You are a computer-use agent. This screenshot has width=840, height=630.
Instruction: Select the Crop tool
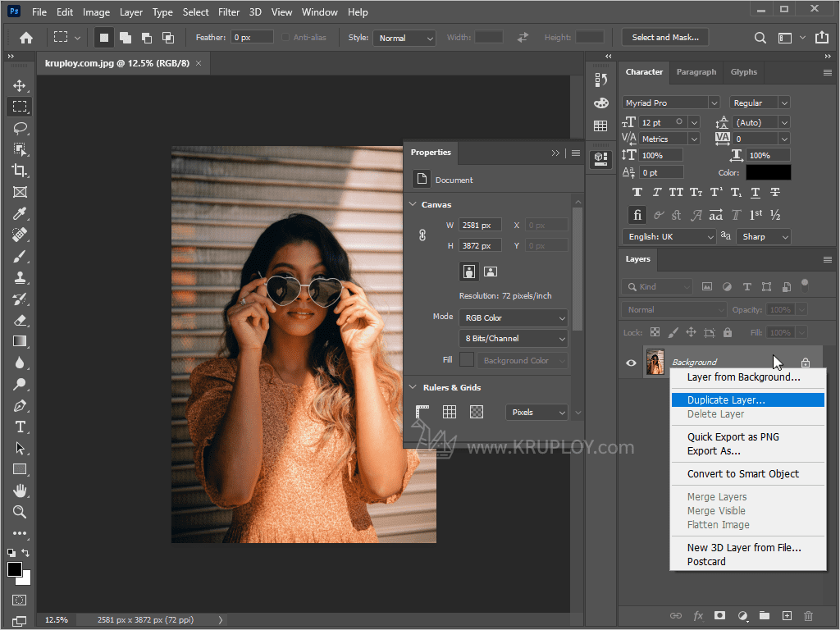[x=20, y=171]
